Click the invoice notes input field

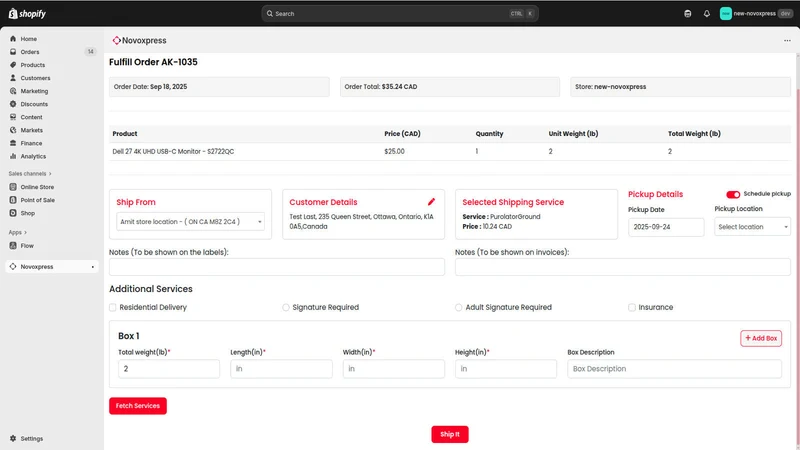pos(623,267)
